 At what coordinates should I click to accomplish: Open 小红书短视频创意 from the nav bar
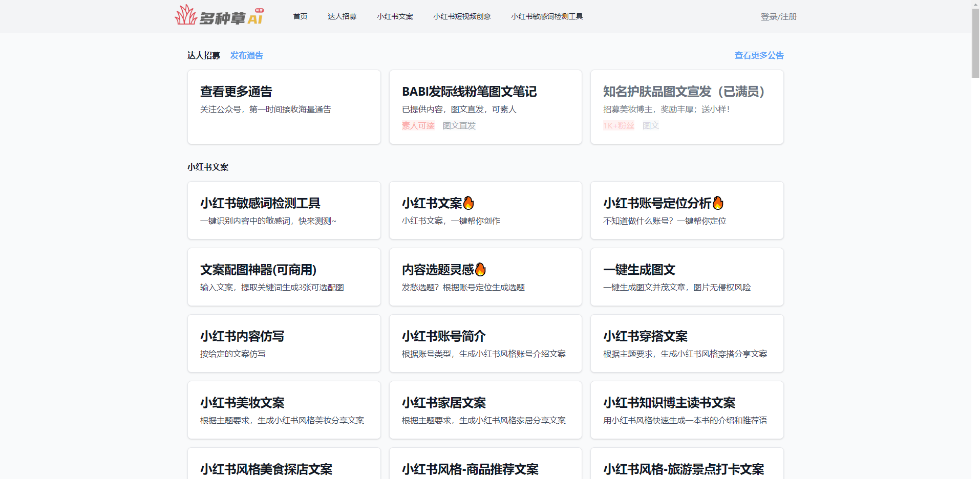(462, 16)
